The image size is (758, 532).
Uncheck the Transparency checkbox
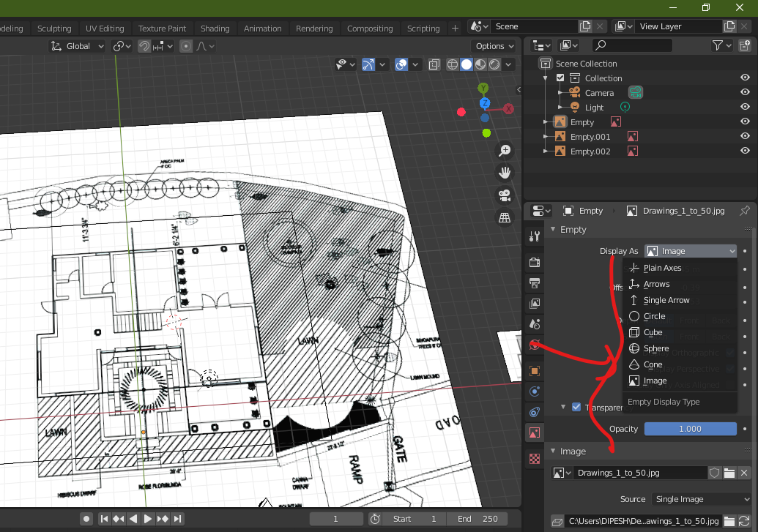click(576, 407)
